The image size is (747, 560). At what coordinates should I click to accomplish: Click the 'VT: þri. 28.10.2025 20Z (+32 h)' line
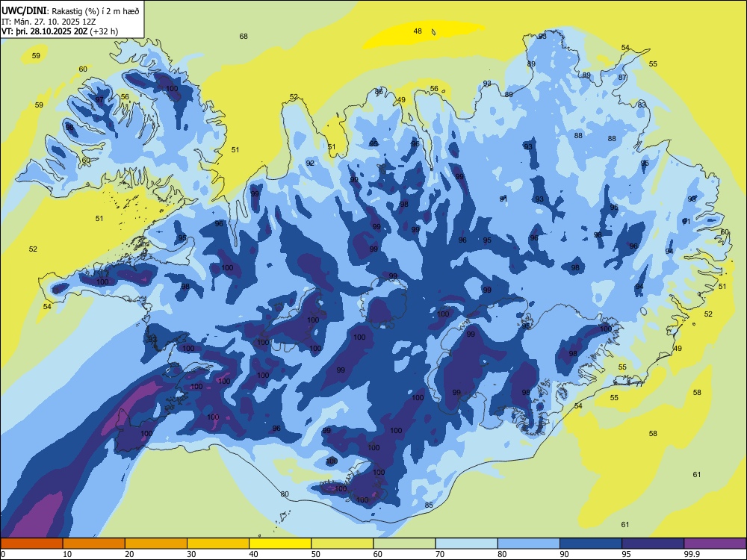[x=60, y=31]
